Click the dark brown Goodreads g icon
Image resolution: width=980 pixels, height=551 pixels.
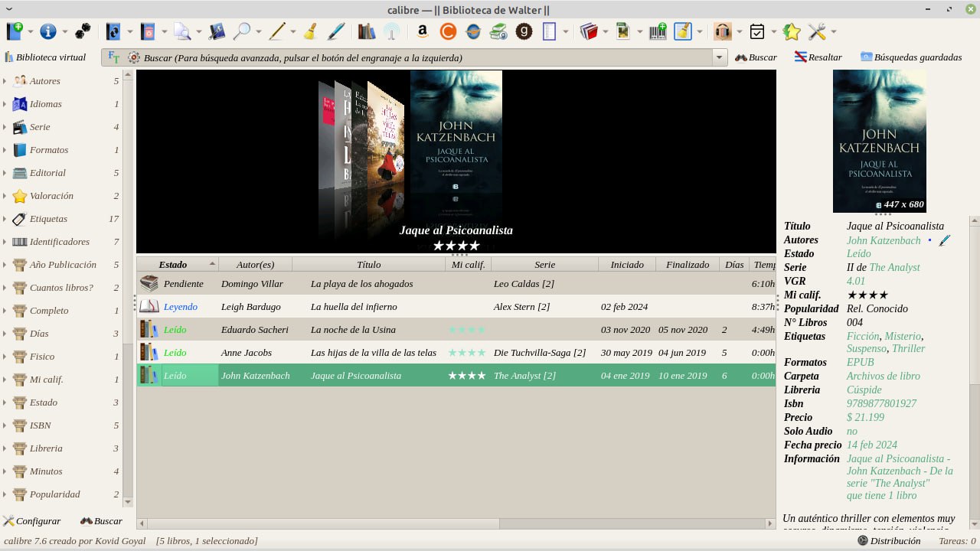click(x=524, y=31)
